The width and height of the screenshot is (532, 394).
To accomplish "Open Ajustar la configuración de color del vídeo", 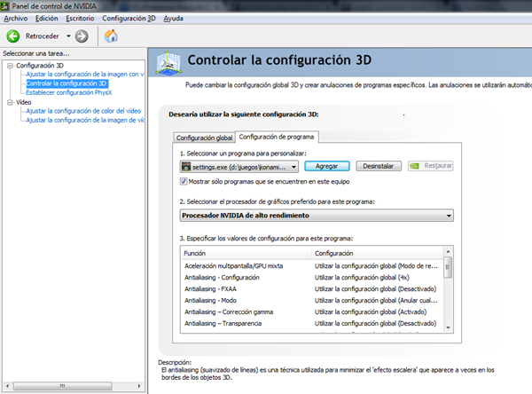I will click(83, 111).
